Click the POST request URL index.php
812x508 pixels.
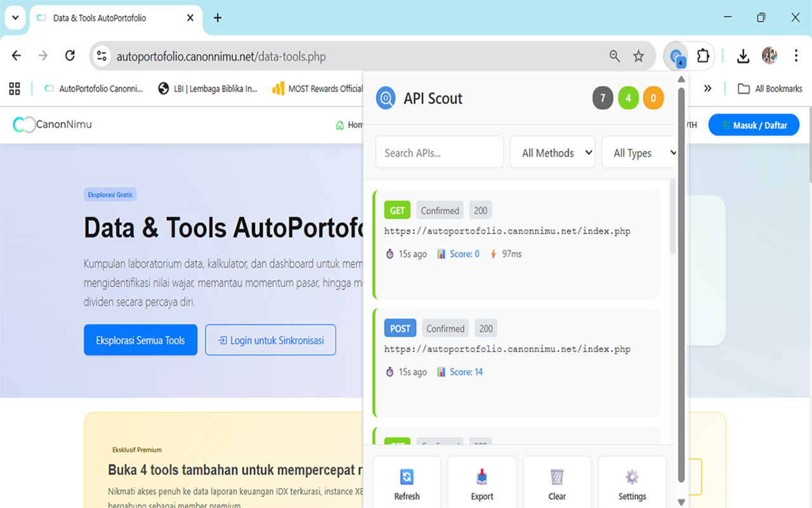[x=507, y=349]
